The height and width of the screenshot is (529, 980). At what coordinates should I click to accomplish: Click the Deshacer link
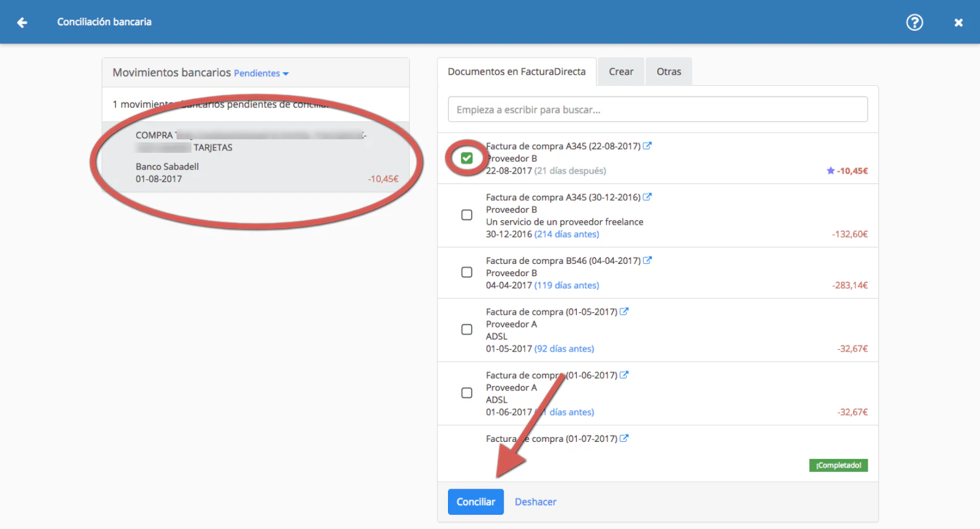535,502
